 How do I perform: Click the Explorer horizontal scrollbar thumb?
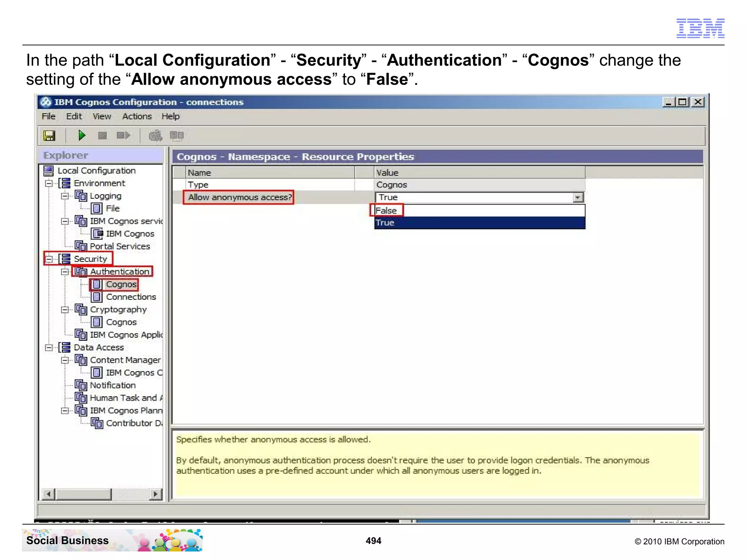click(83, 494)
